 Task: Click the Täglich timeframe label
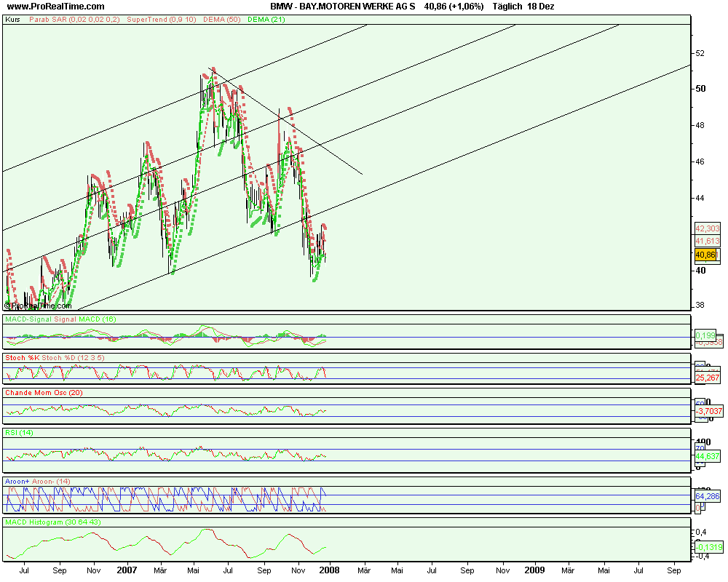[x=507, y=7]
